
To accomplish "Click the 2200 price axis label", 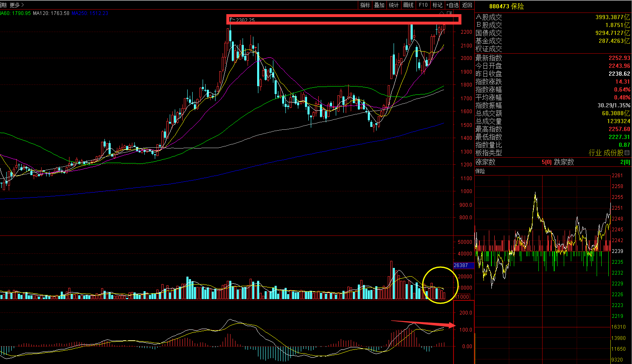I will click(466, 32).
